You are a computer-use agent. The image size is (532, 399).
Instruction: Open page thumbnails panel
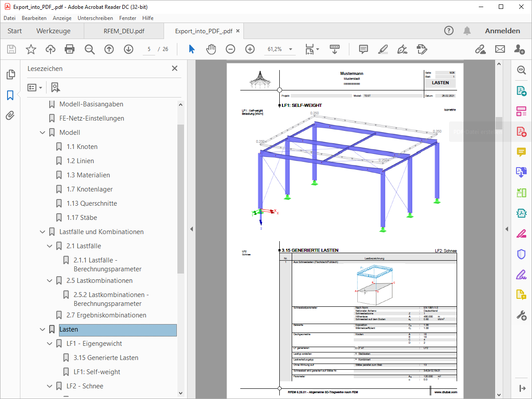(x=10, y=74)
